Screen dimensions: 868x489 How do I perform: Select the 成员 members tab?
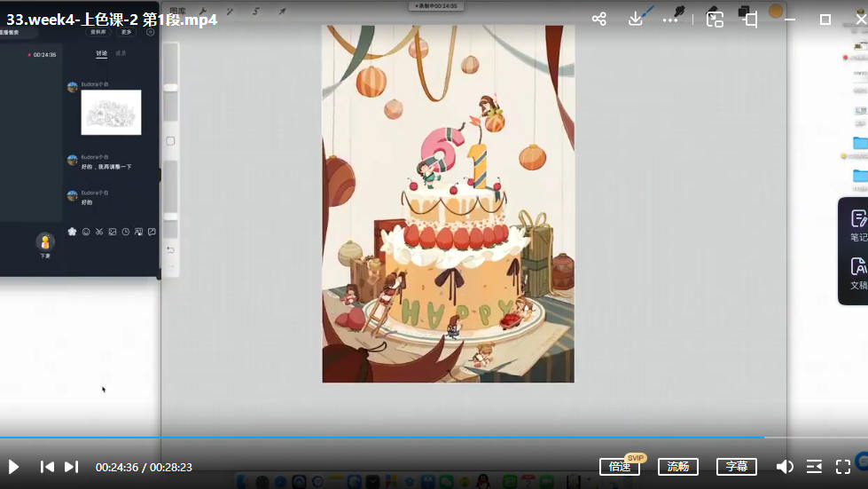click(x=121, y=54)
